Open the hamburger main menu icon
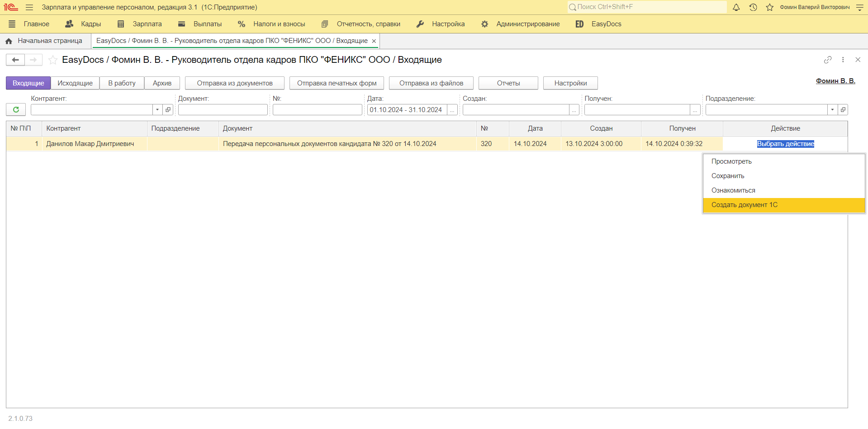 [29, 7]
